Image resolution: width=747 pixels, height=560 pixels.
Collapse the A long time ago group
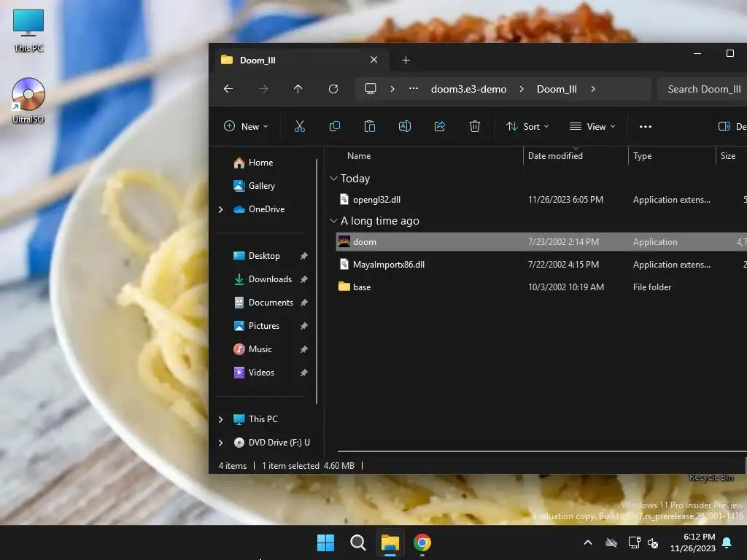point(333,221)
